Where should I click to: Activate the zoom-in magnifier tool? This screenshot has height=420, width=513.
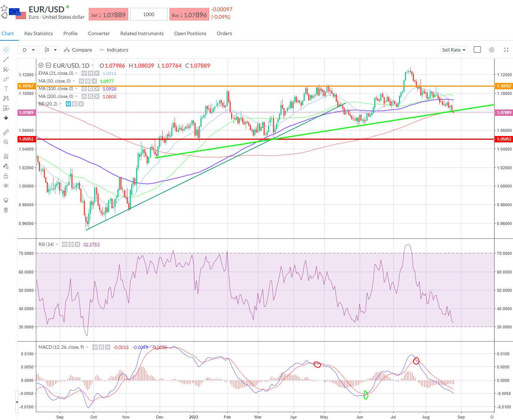click(x=6, y=142)
